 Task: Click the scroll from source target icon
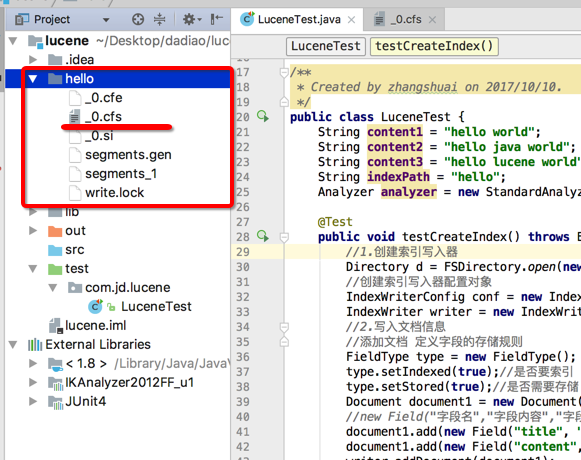(x=138, y=19)
